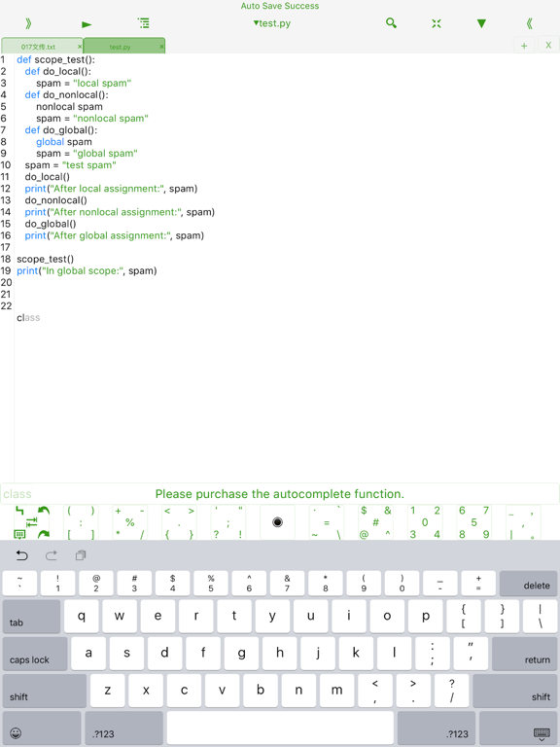Image resolution: width=560 pixels, height=747 pixels.
Task: Tap the autocomplete suggestion field showing class
Action: click(x=17, y=494)
